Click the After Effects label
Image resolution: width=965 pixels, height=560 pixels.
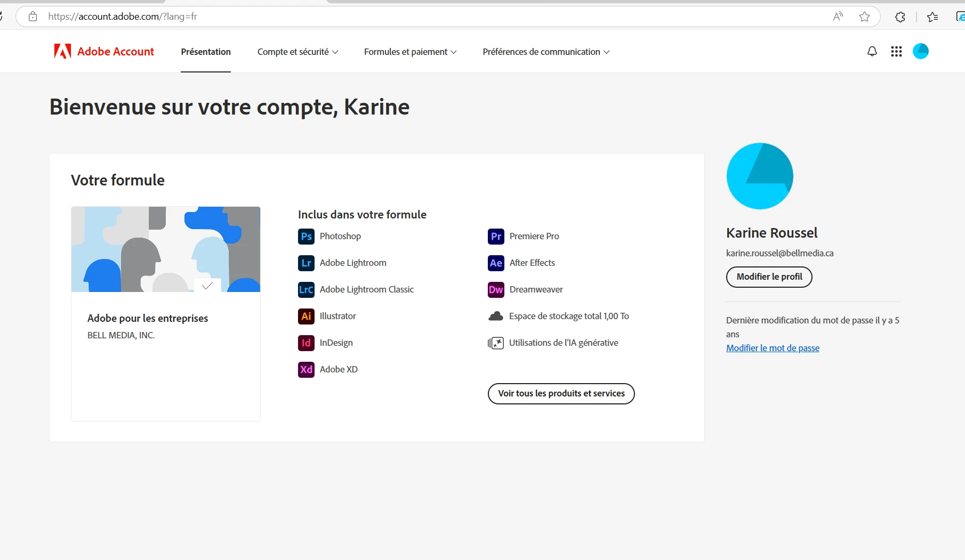(532, 263)
